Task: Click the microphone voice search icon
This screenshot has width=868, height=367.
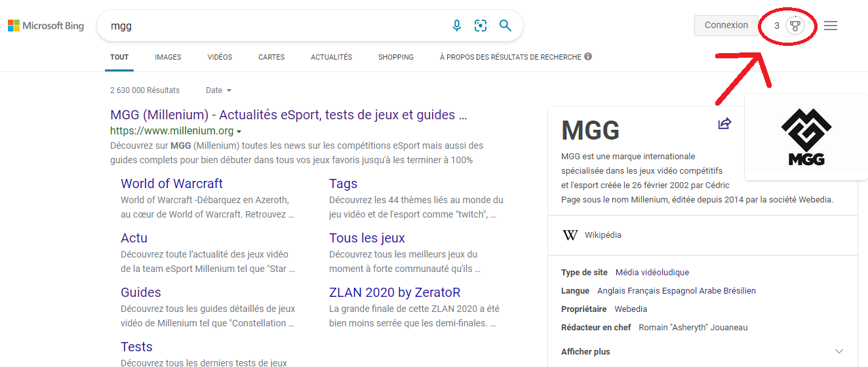Action: pos(457,26)
